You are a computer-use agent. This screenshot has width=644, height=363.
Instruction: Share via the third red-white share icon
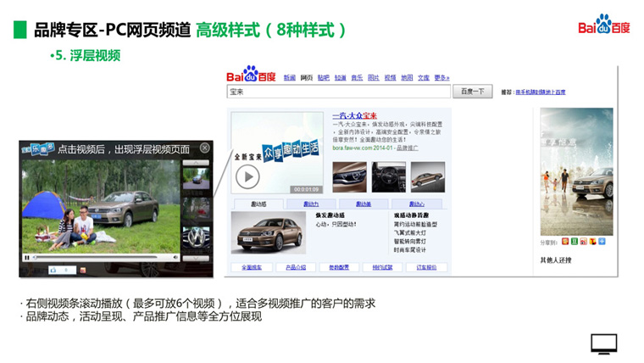coord(584,242)
